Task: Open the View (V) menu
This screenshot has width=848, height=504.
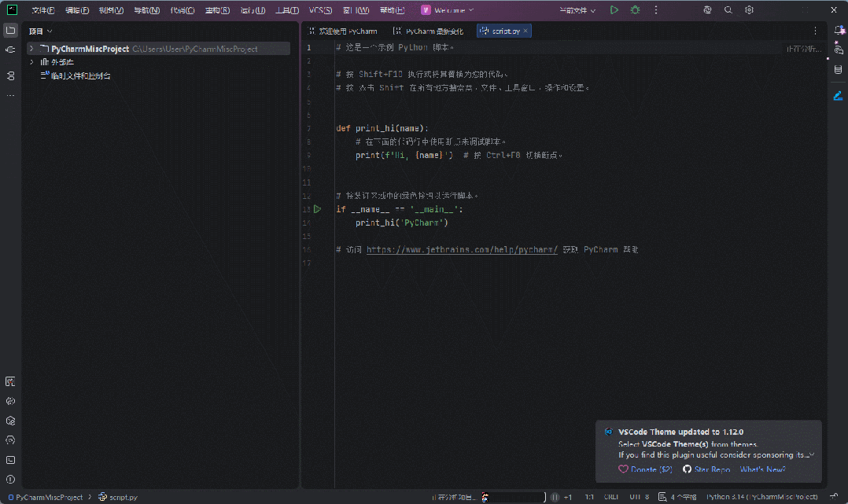Action: 111,10
